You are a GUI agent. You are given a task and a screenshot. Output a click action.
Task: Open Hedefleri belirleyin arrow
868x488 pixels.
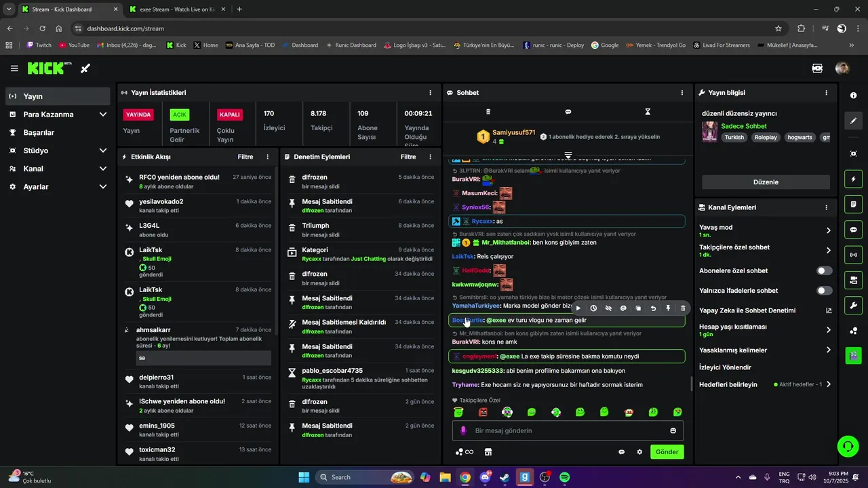click(x=828, y=384)
